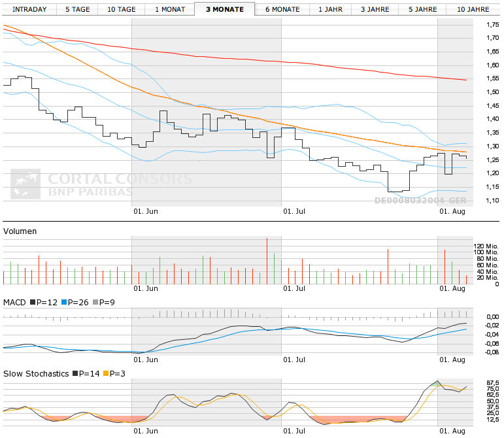Select the 5 TAGE time range
The width and height of the screenshot is (504, 438).
click(x=78, y=9)
